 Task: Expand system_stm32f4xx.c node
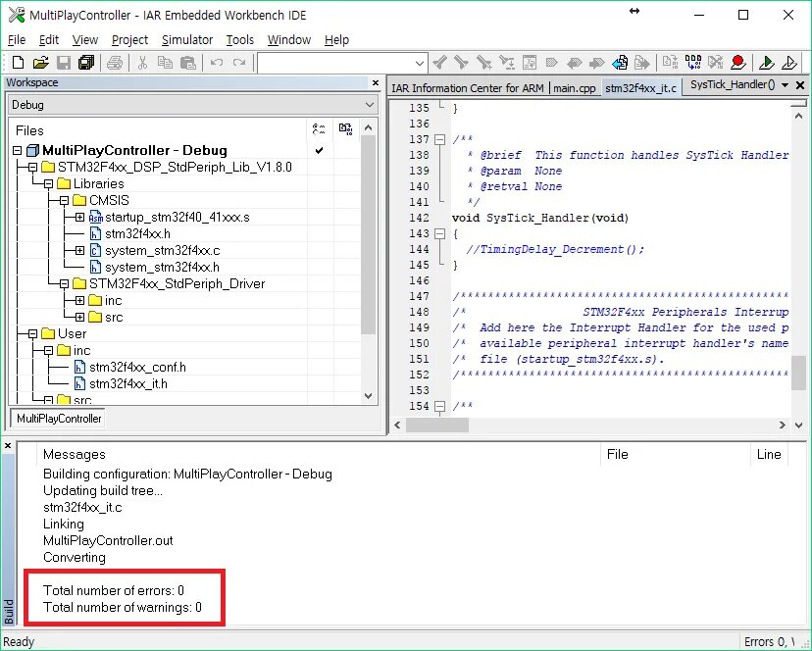tap(79, 251)
